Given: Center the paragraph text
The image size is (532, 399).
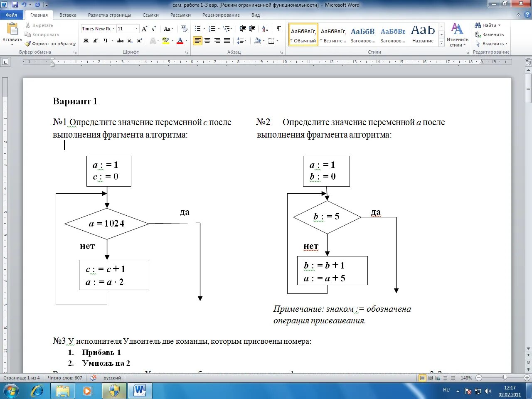Looking at the screenshot, I should 207,41.
